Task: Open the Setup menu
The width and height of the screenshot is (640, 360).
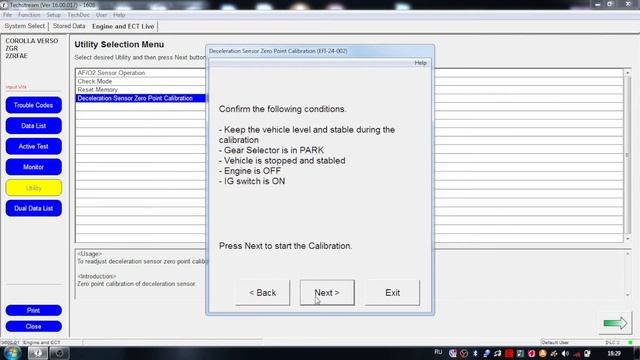Action: 53,15
